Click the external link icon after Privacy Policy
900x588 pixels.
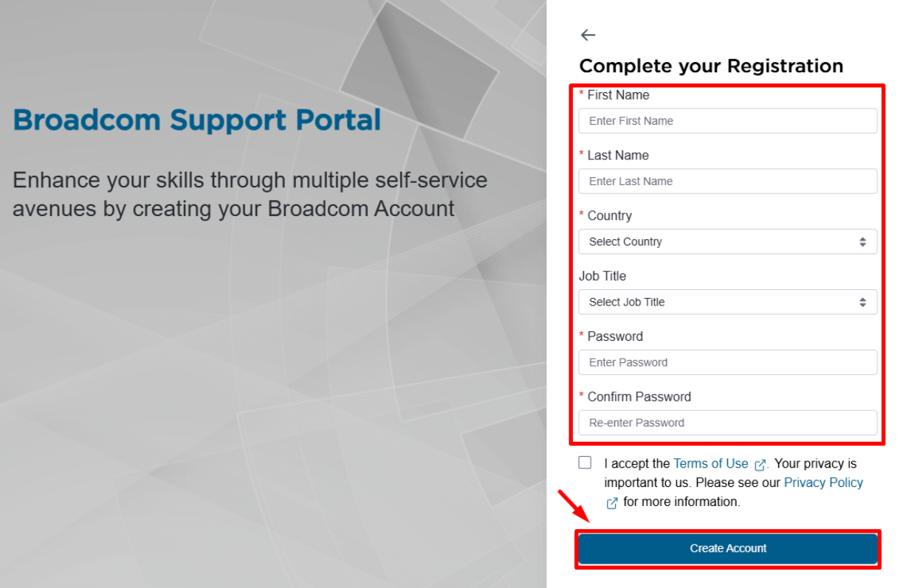click(612, 503)
